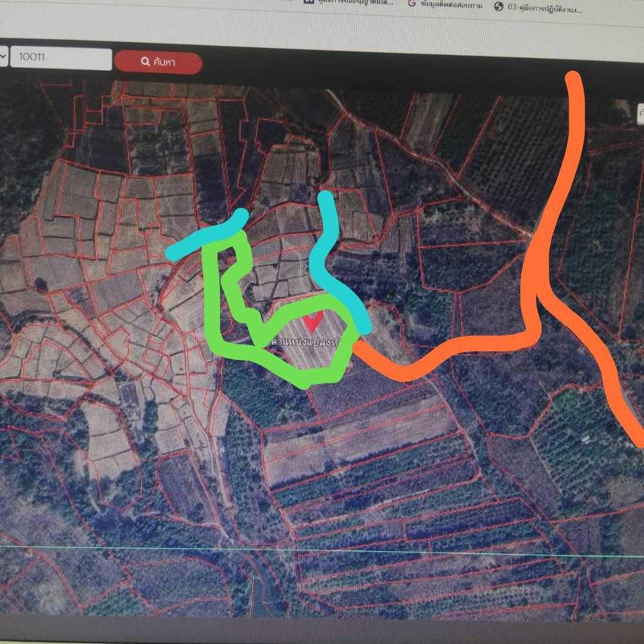Click the fork junction of the orange line
The height and width of the screenshot is (644, 644).
click(538, 293)
